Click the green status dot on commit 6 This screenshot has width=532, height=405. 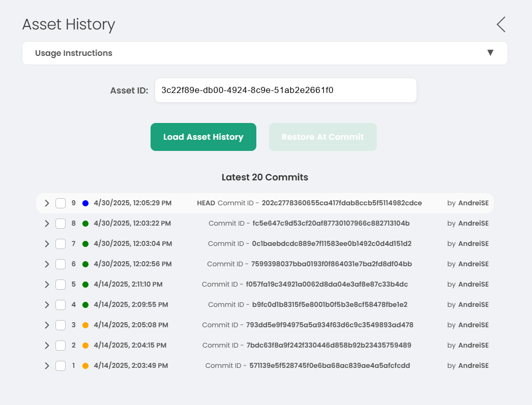coord(85,264)
